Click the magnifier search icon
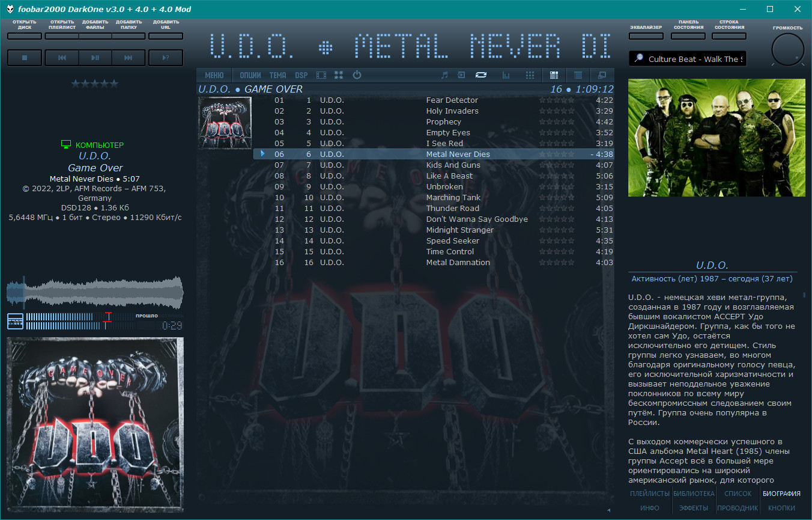This screenshot has width=812, height=520. coord(638,58)
